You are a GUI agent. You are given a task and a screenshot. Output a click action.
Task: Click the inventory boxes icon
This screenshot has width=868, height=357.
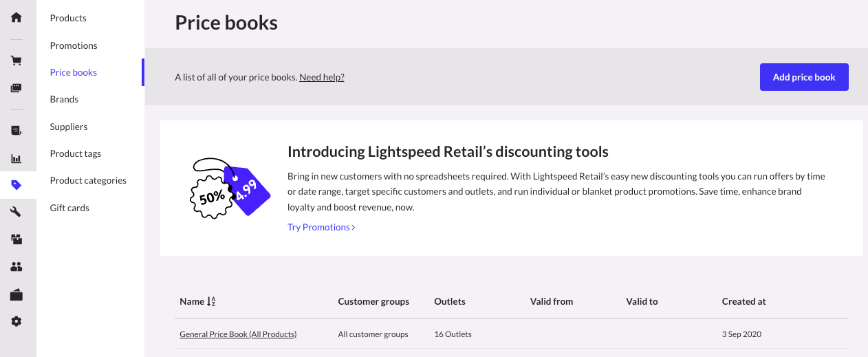pos(17,239)
